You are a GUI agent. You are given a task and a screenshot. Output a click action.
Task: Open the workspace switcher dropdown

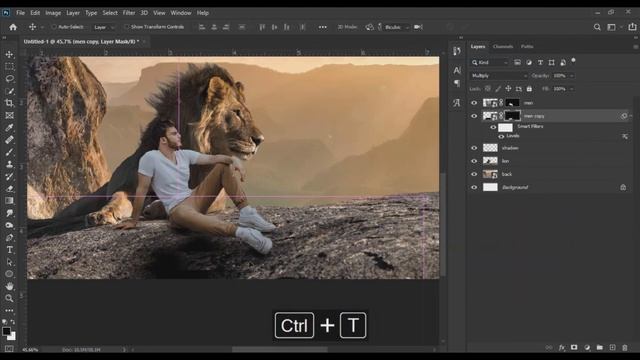613,27
